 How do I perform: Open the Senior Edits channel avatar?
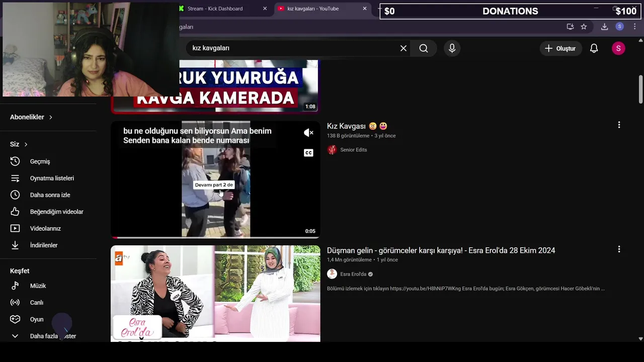[332, 150]
